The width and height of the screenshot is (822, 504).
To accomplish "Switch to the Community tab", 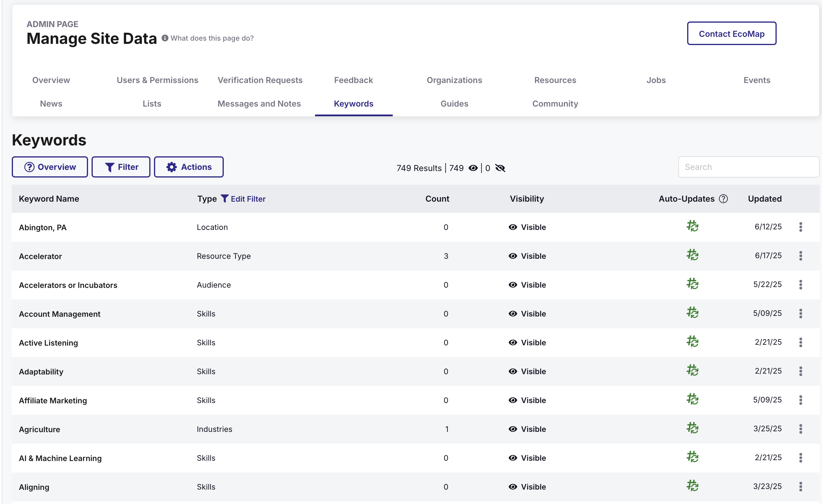I will pos(555,104).
